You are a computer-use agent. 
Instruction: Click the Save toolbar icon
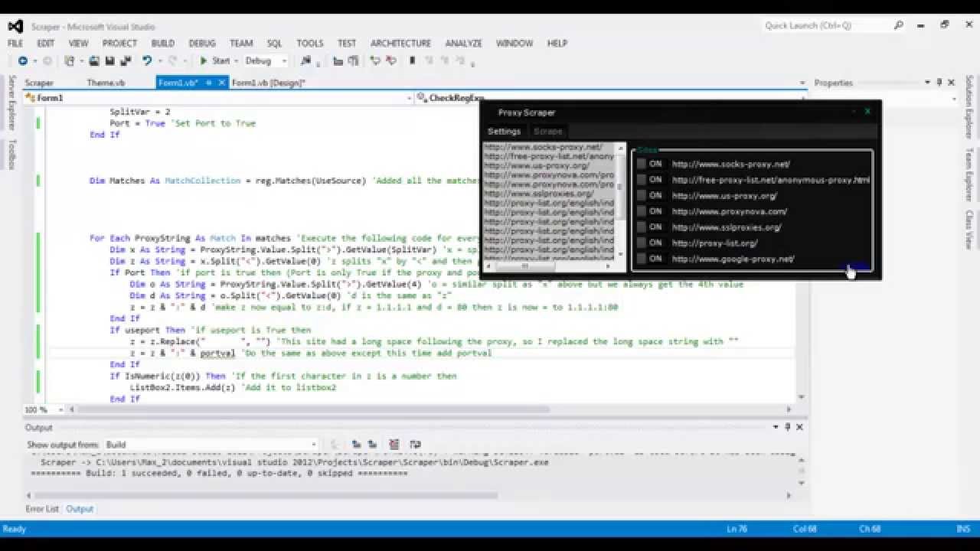pos(109,60)
